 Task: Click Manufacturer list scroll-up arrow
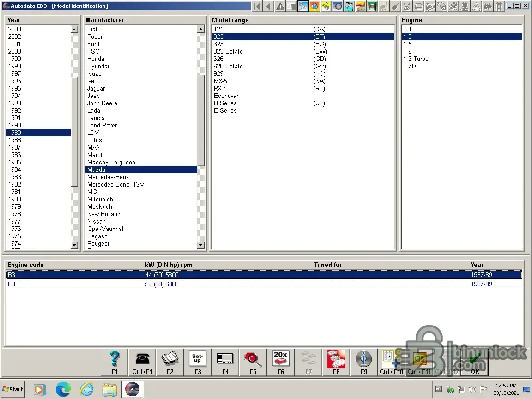tap(201, 29)
